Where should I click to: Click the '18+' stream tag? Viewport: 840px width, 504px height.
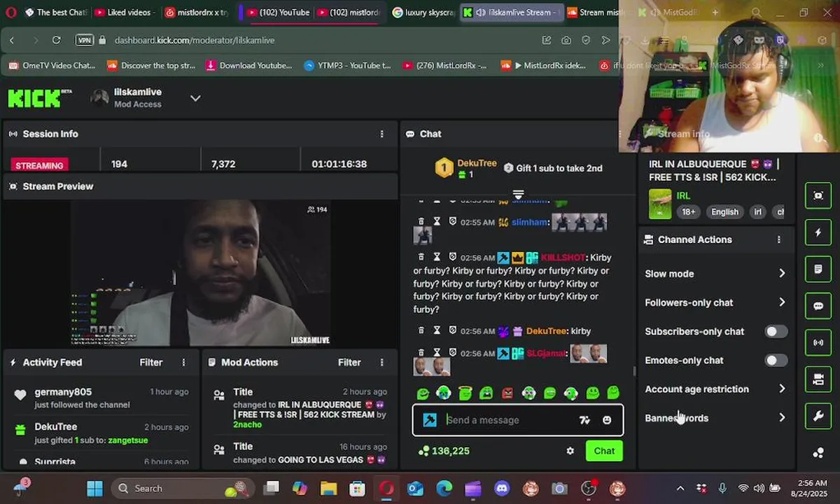[689, 212]
